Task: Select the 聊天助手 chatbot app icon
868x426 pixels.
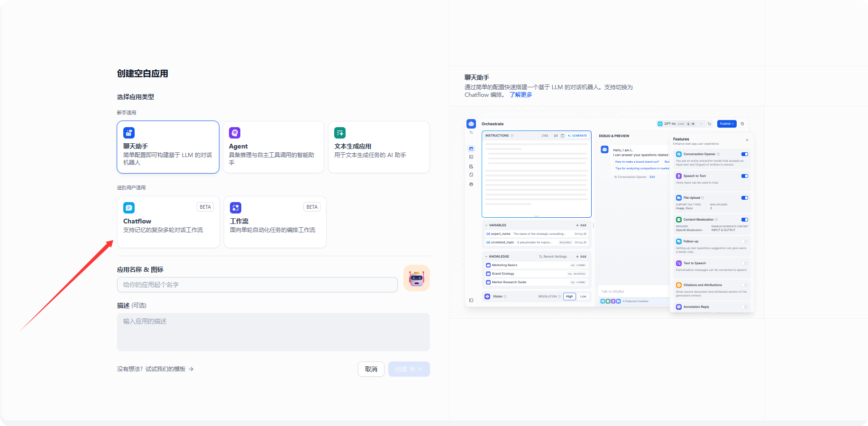Action: pos(129,133)
